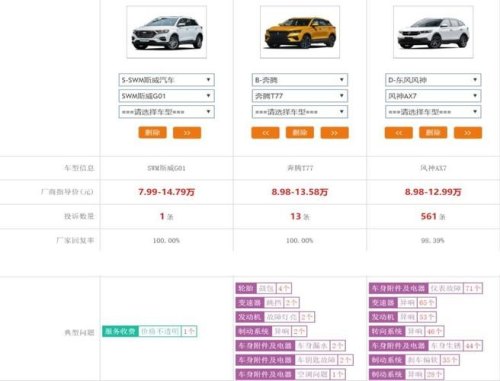Click 删除 button in SWM斯威G01 column

(152, 133)
